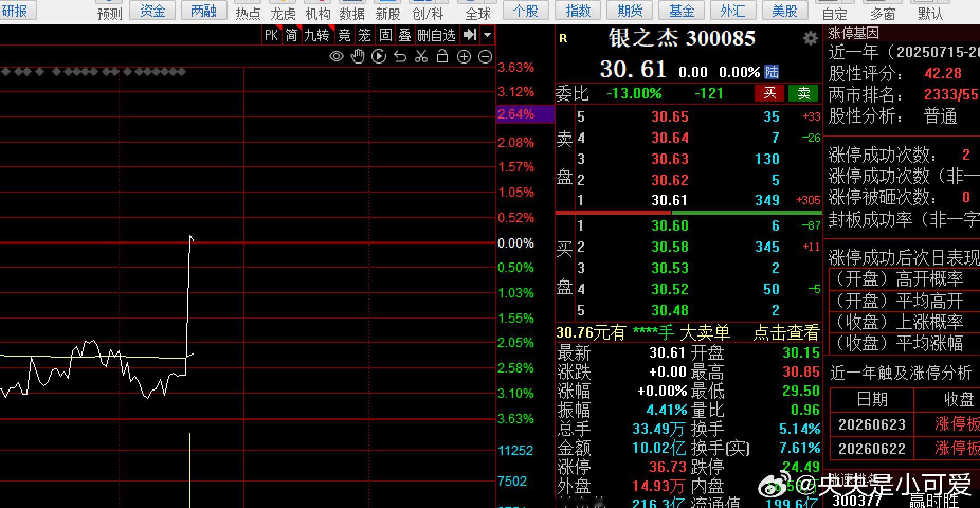This screenshot has height=508, width=980.
Task: Click the 涨停基因 panel header
Action: 854,33
